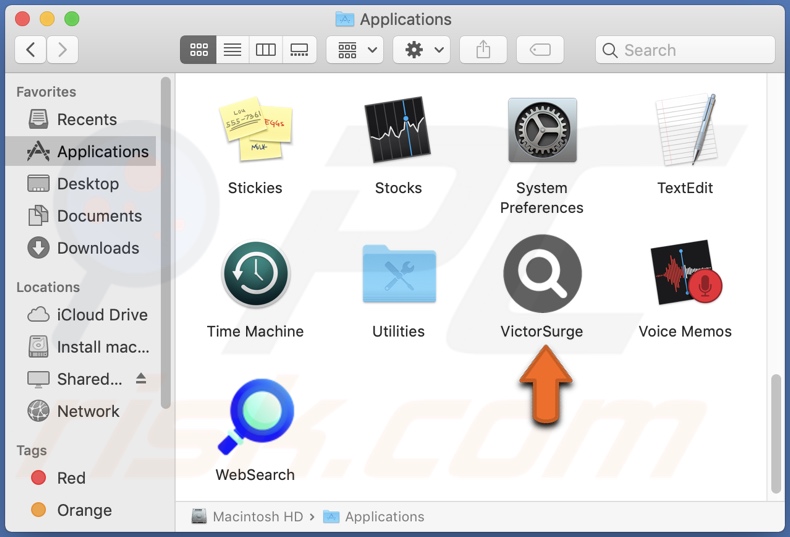
Task: Select Downloads in the sidebar
Action: pyautogui.click(x=81, y=248)
